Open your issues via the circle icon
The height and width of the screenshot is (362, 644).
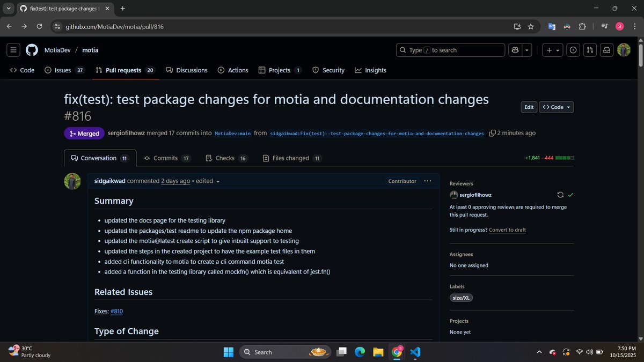pyautogui.click(x=574, y=50)
